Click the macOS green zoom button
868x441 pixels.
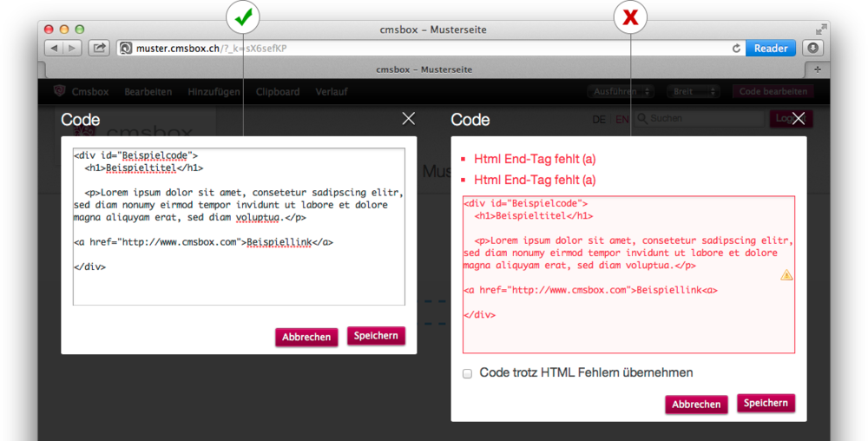pos(80,30)
